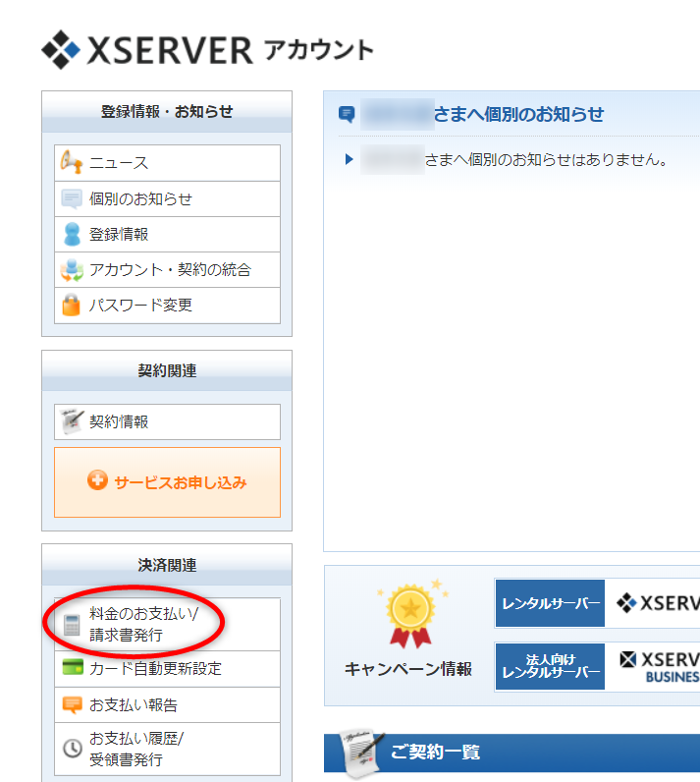Click the calculator icon beside 料金のお支払い
The image size is (700, 782).
(x=72, y=625)
